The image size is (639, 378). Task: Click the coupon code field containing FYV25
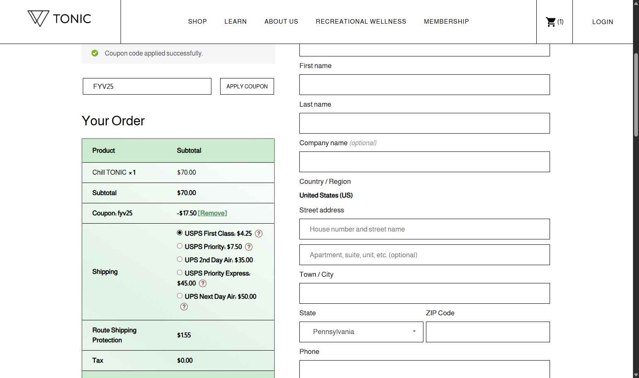tap(147, 86)
